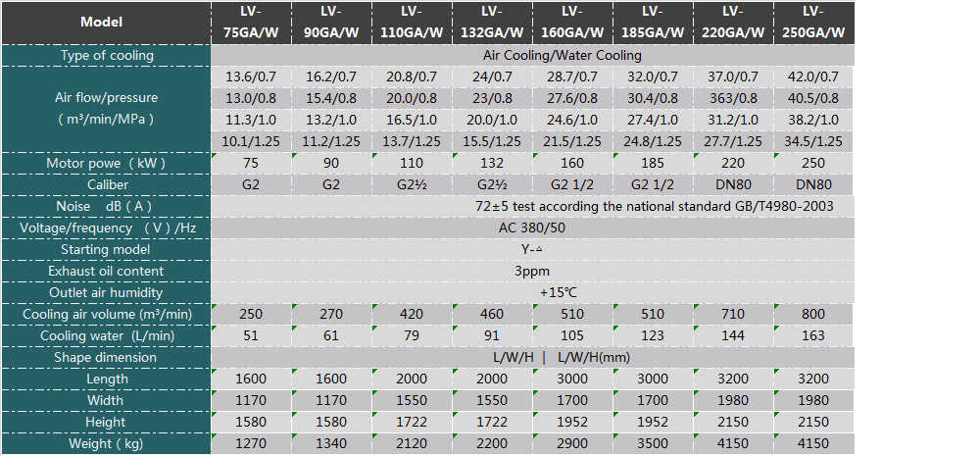Click the DN80 cell under LV-220GA/W

pyautogui.click(x=733, y=185)
